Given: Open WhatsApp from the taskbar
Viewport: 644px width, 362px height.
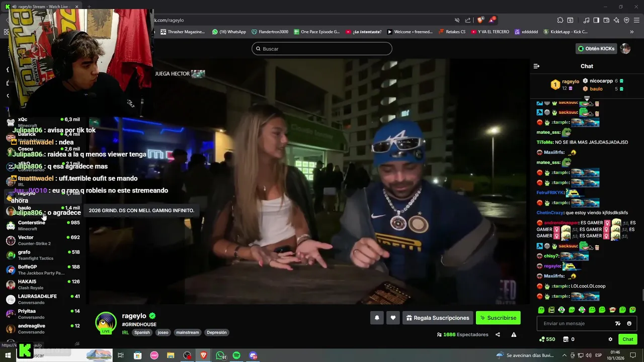Looking at the screenshot, I should pyautogui.click(x=220, y=355).
